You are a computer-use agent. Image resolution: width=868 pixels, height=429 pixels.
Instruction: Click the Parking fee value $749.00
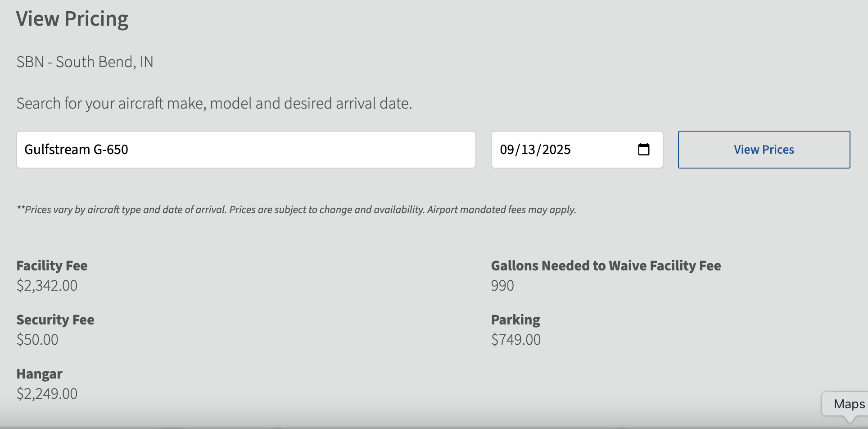pyautogui.click(x=516, y=339)
